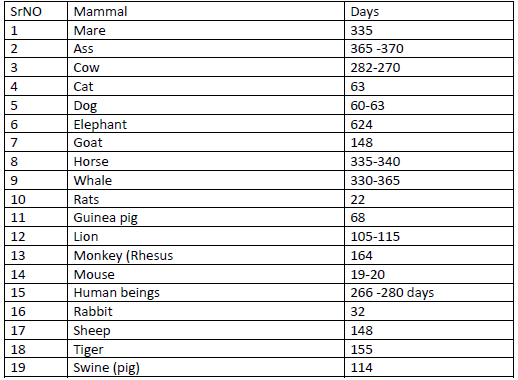Click the 365 -370 days cell

(x=429, y=49)
